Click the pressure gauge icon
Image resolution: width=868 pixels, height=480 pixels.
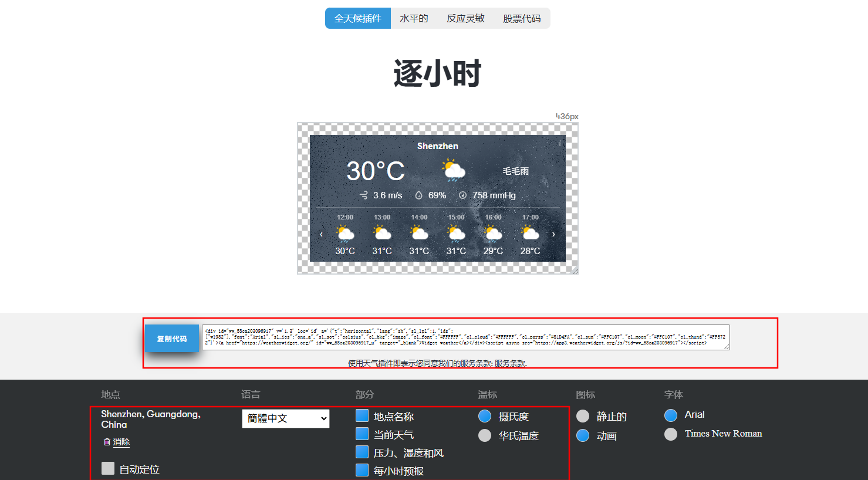tap(462, 195)
